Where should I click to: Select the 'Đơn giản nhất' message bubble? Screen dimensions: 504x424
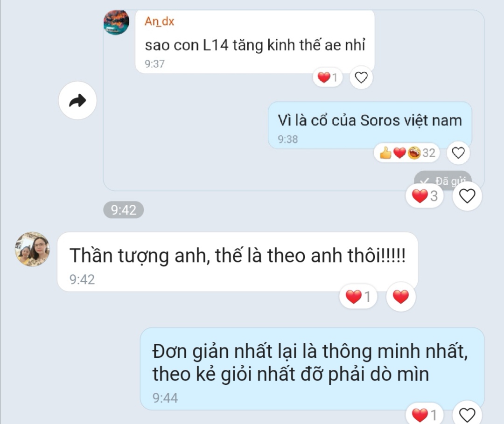[312, 369]
